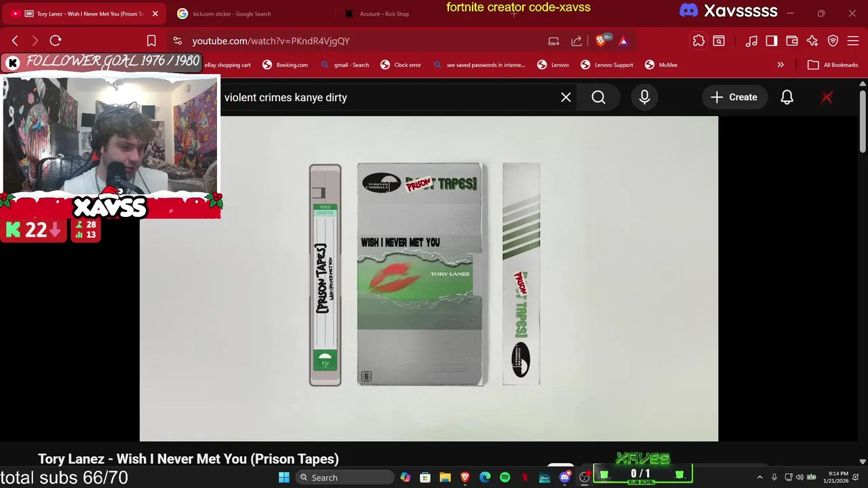The width and height of the screenshot is (868, 488).
Task: Open the media control music note icon
Action: (751, 41)
